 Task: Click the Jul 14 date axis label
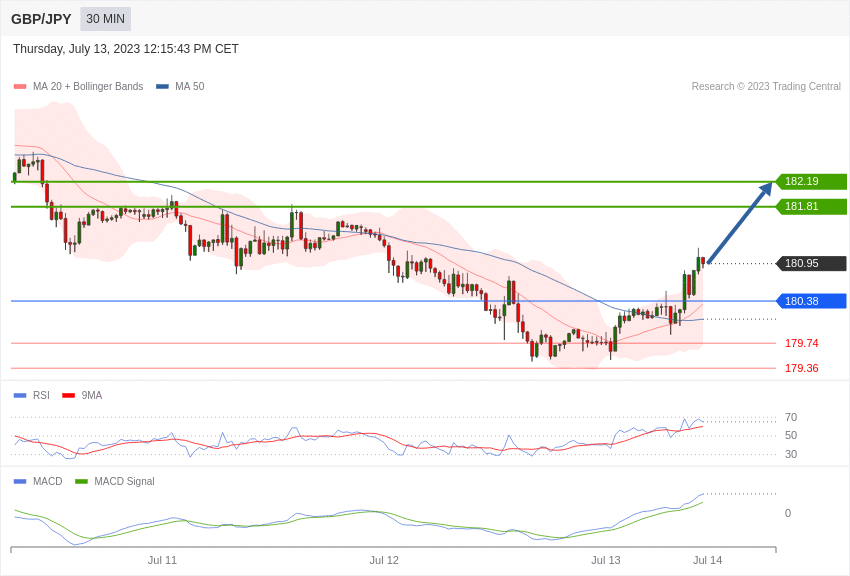707,560
